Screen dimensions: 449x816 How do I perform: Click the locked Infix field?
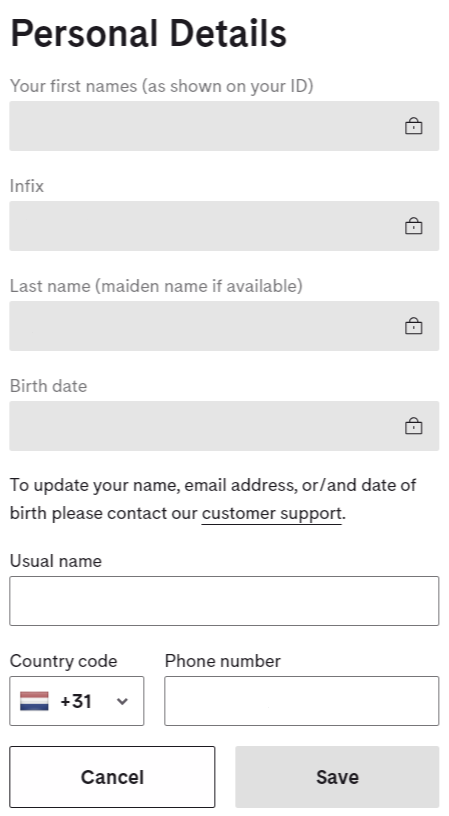tap(224, 226)
